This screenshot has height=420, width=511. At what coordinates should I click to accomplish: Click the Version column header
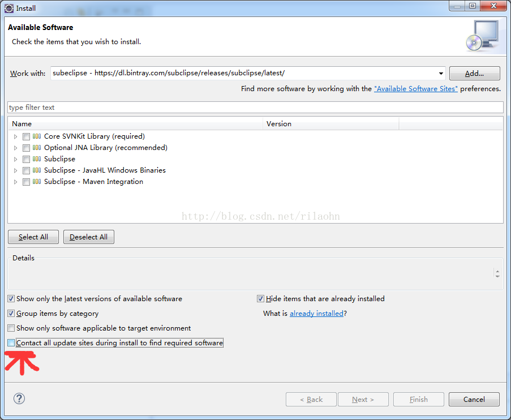point(331,124)
